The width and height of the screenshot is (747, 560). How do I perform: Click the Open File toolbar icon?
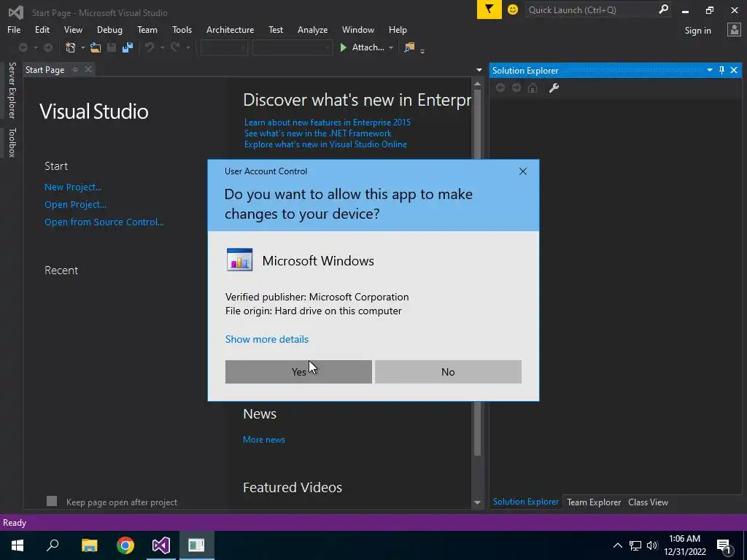click(96, 47)
